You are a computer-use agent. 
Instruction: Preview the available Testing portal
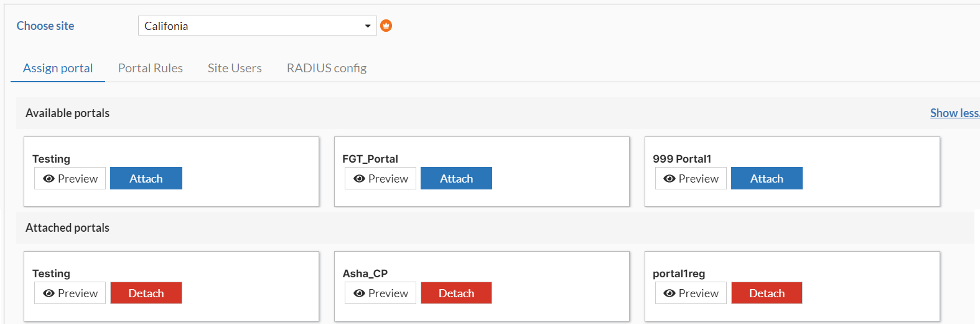pos(70,178)
